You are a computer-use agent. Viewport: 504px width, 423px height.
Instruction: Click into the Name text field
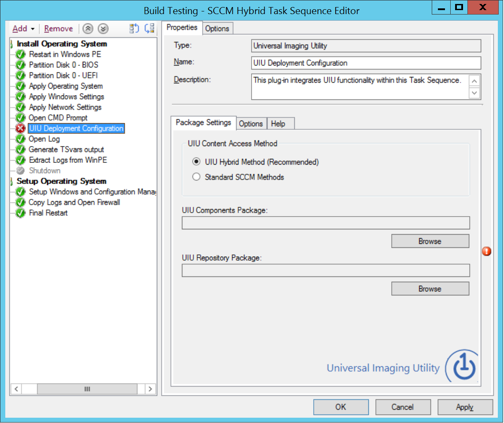[366, 63]
